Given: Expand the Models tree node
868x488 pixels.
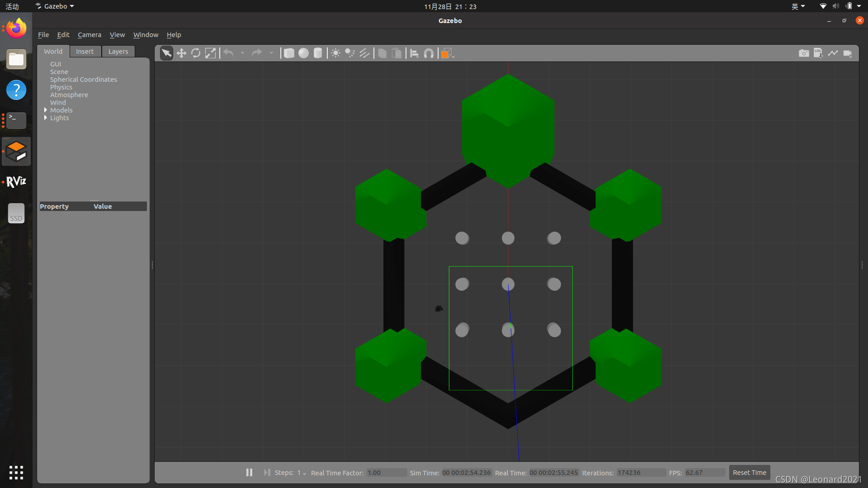Looking at the screenshot, I should click(x=46, y=110).
